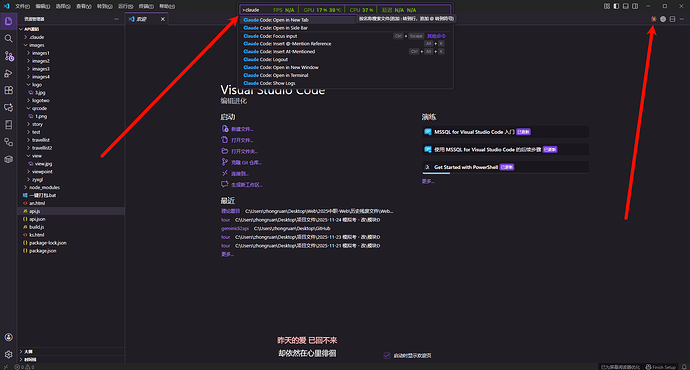
Task: Collapse the images folder
Action: coord(70,45)
